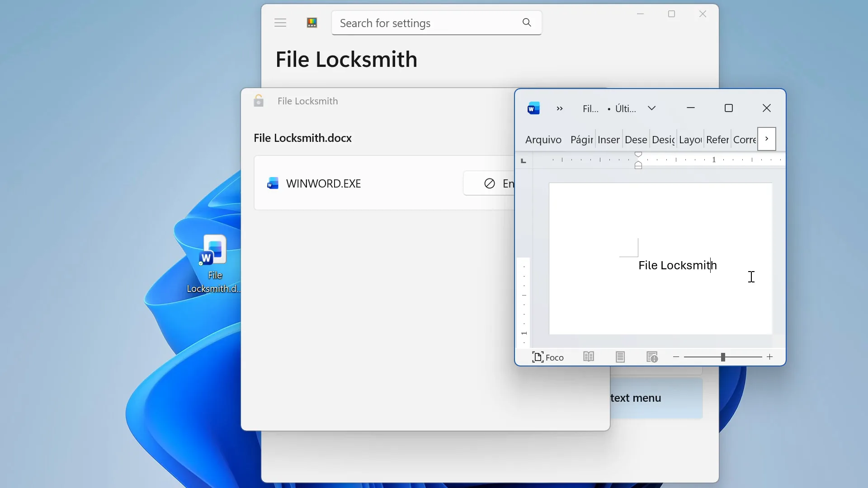This screenshot has height=488, width=868.
Task: Switch to Print Layout view icon
Action: pos(620,357)
